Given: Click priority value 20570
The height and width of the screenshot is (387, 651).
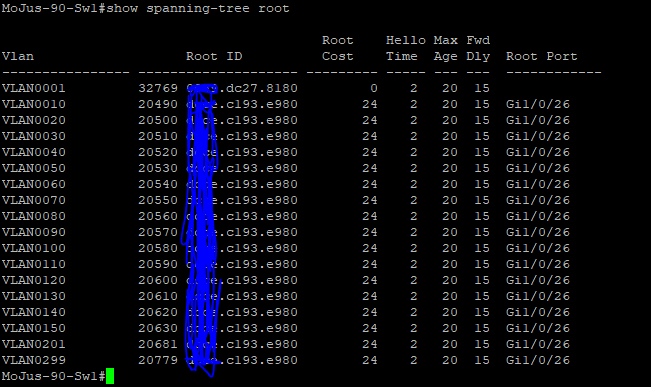Looking at the screenshot, I should coord(158,232).
